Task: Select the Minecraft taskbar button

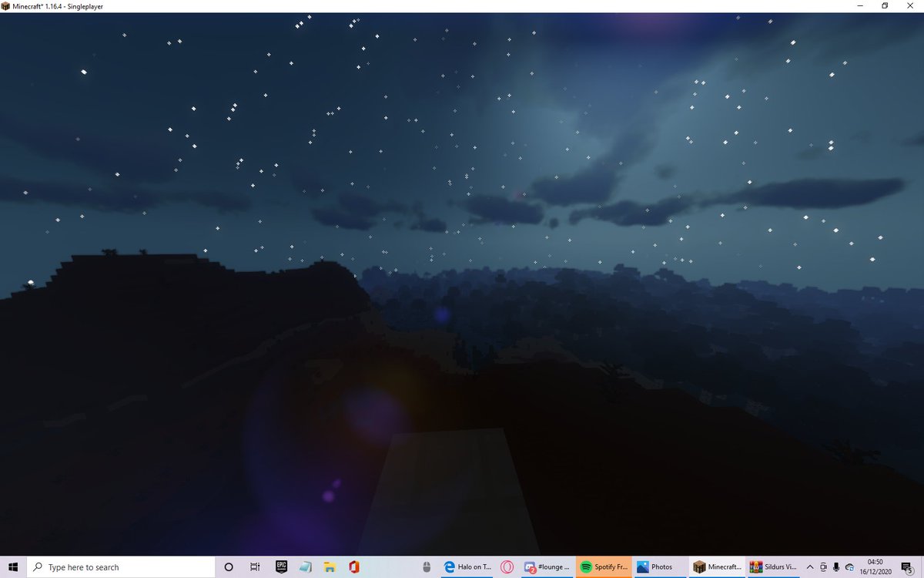Action: point(716,567)
